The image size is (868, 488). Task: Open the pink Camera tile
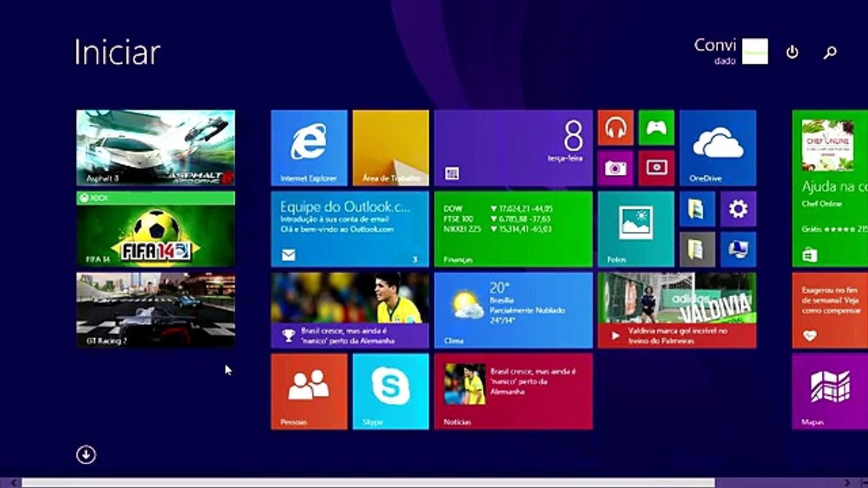(616, 168)
